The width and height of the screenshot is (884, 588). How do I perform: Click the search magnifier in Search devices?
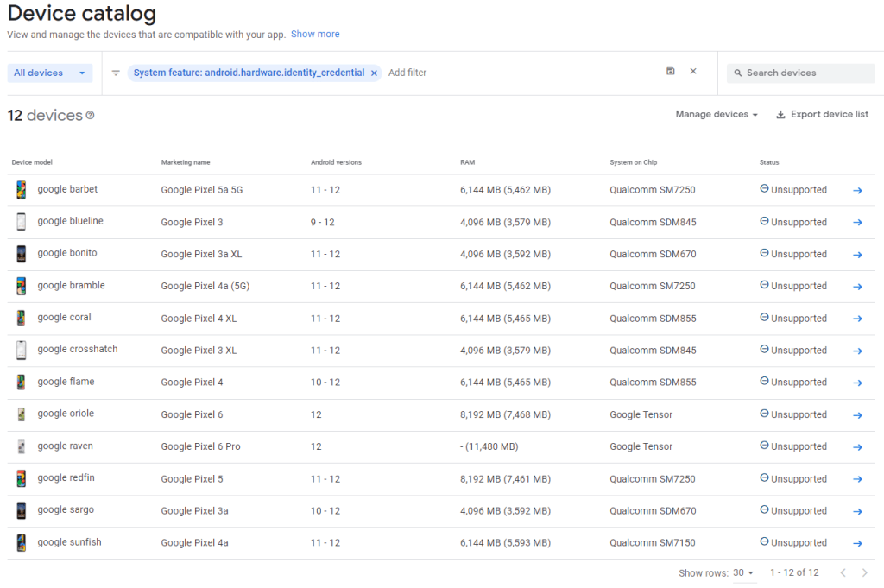(737, 73)
